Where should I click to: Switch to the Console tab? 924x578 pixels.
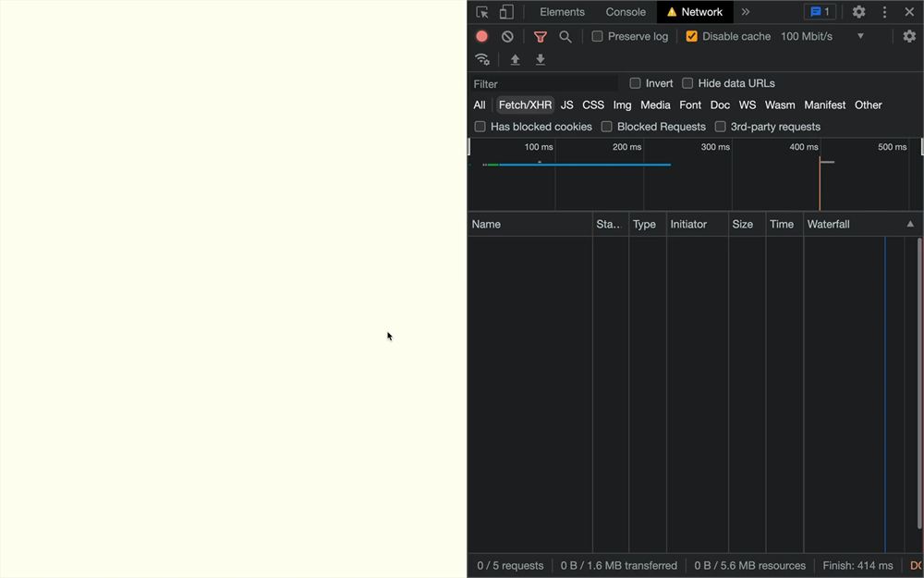[x=626, y=12]
